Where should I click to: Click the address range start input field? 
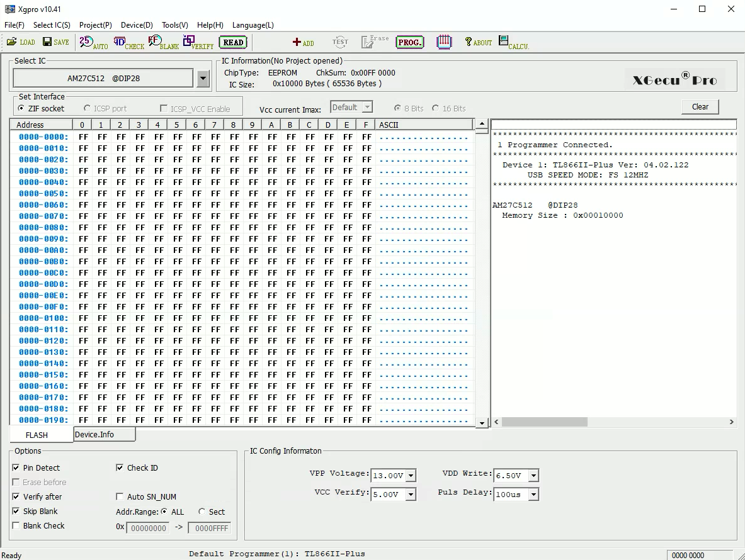click(x=148, y=528)
